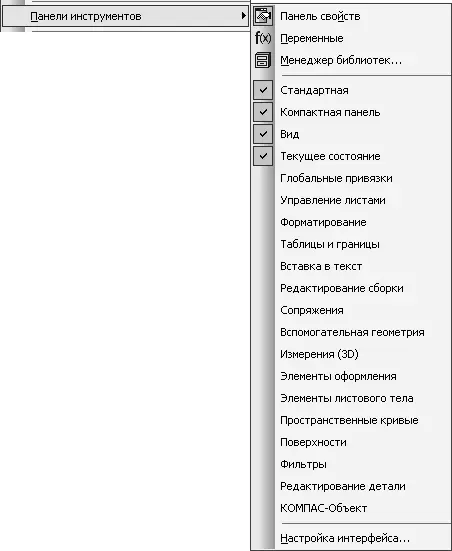Click the Панель свойств icon
The image size is (452, 551).
click(x=263, y=16)
